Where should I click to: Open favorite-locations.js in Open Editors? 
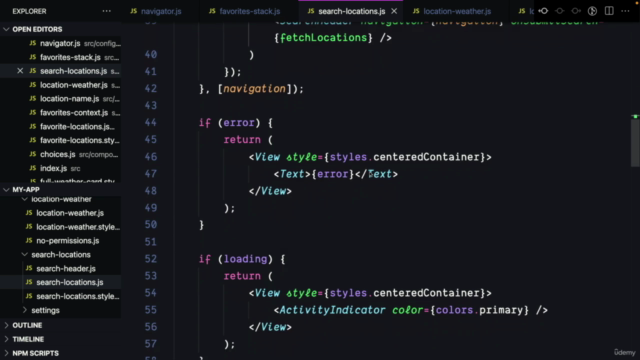pos(60,127)
